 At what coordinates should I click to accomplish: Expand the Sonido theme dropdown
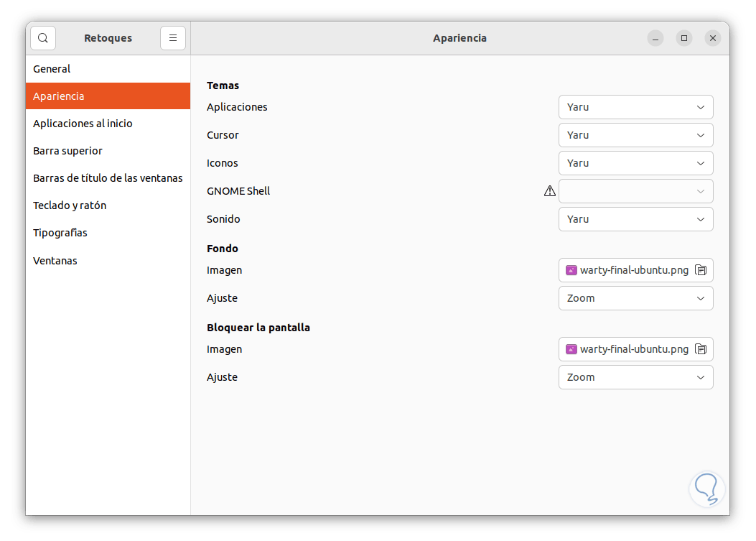coord(635,219)
